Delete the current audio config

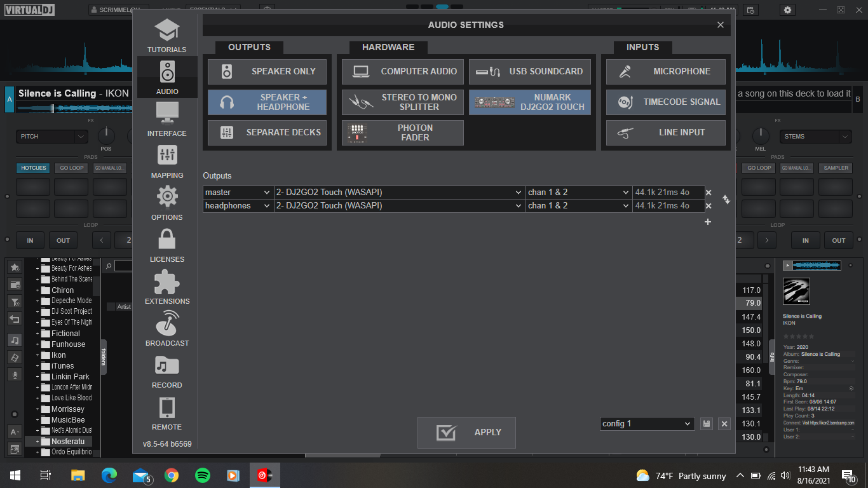click(x=725, y=424)
